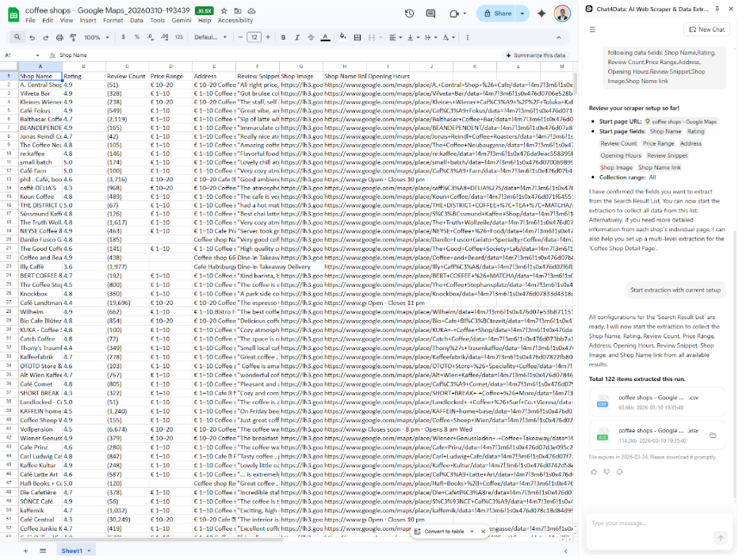Open more toolbar options (three dots)
Viewport: 746px width, 560px height.
coord(467,37)
